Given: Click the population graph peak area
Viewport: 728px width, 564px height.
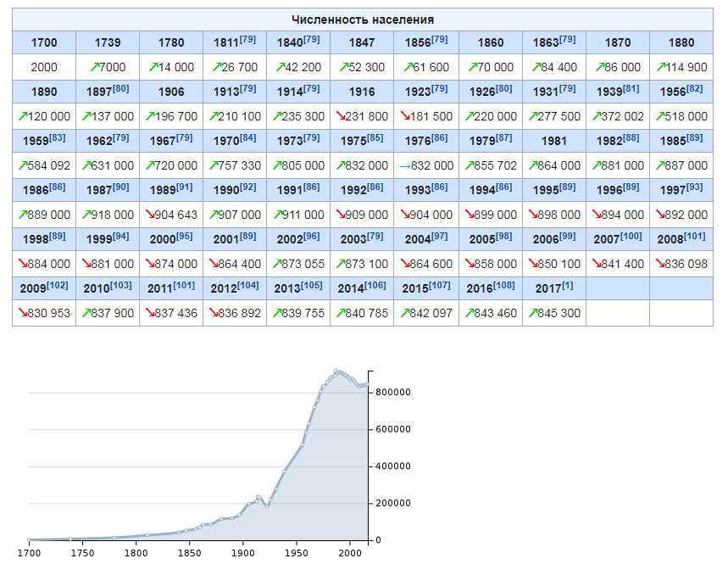Looking at the screenshot, I should [x=336, y=371].
